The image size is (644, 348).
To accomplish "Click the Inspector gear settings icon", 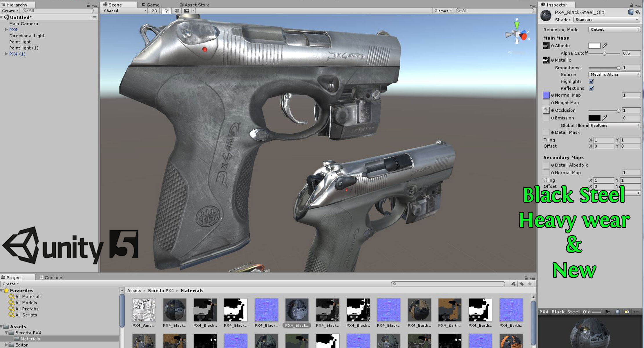I will pos(638,12).
